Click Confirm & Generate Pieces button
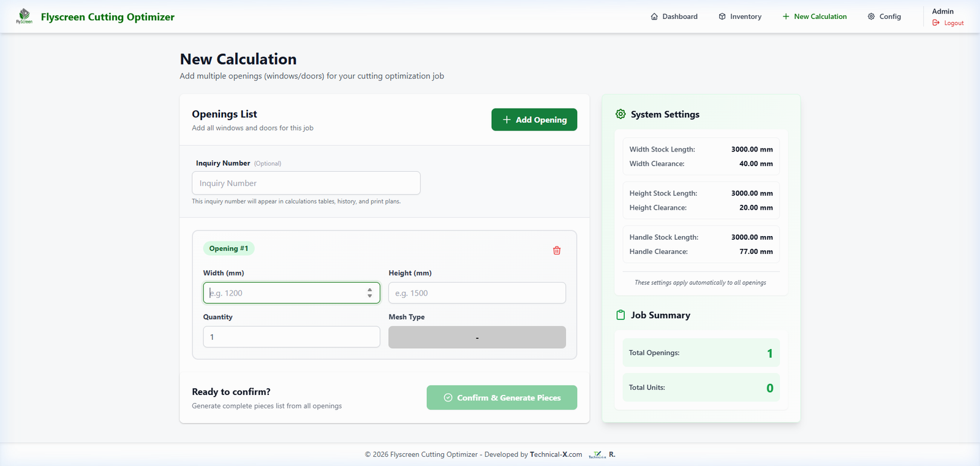The image size is (980, 466). point(502,397)
